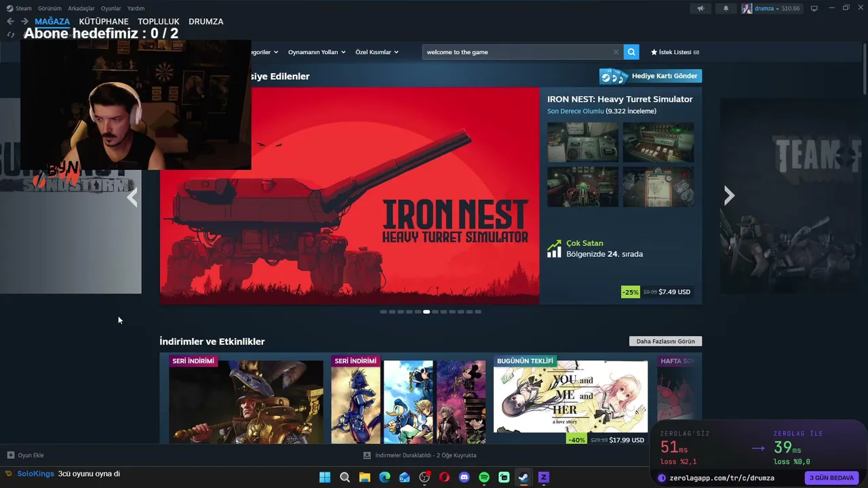Open Opera browser from taskbar
The width and height of the screenshot is (868, 488).
[444, 477]
